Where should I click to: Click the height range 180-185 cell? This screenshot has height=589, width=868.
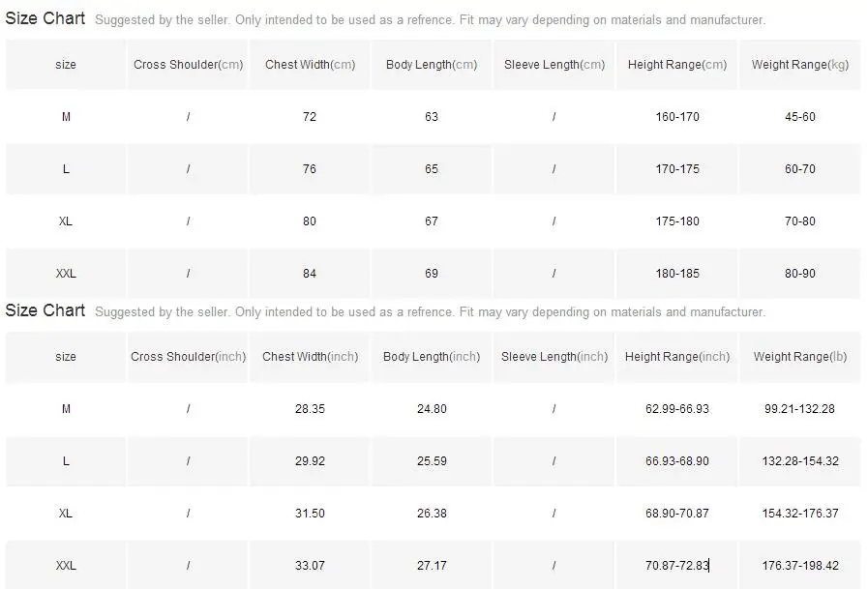[676, 273]
